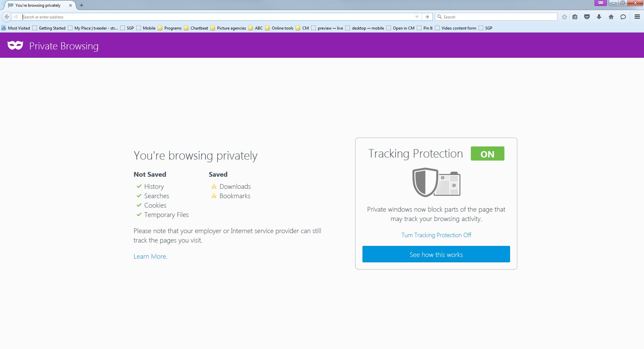644x349 pixels.
Task: Open the bookmarks list icon
Action: [x=575, y=17]
